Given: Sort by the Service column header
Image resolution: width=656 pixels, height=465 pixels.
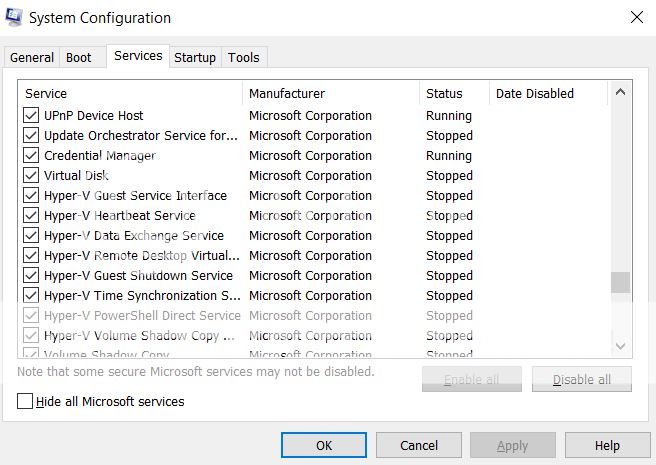Looking at the screenshot, I should (130, 93).
